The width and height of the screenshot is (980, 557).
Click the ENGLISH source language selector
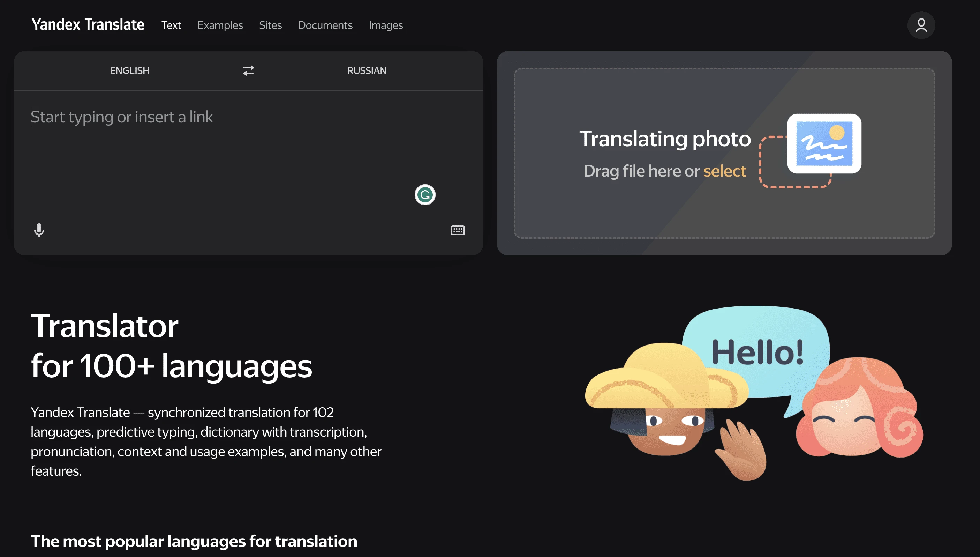[129, 70]
